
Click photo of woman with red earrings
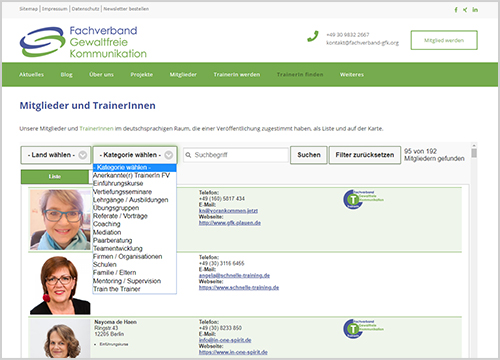[60, 285]
